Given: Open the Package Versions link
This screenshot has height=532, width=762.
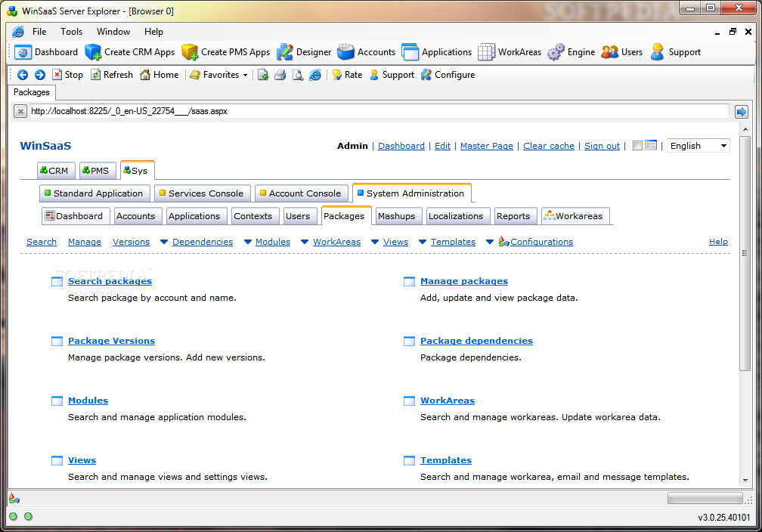Looking at the screenshot, I should (x=111, y=341).
